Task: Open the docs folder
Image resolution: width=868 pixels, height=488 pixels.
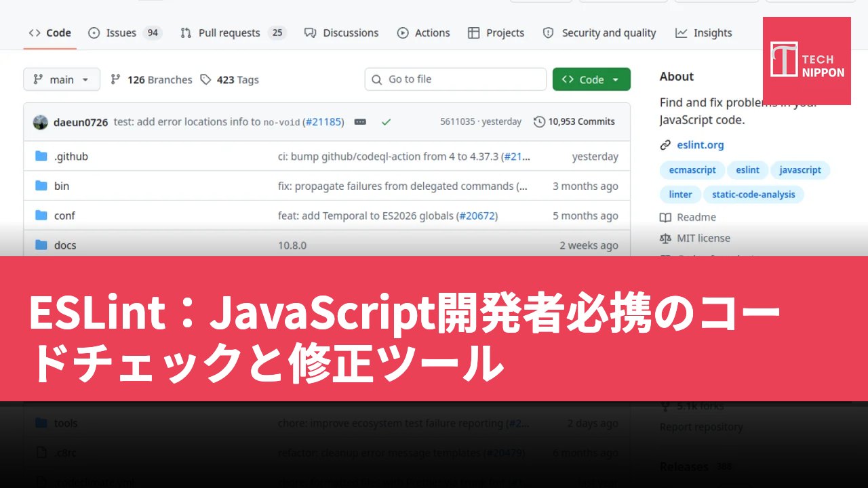Action: coord(65,245)
